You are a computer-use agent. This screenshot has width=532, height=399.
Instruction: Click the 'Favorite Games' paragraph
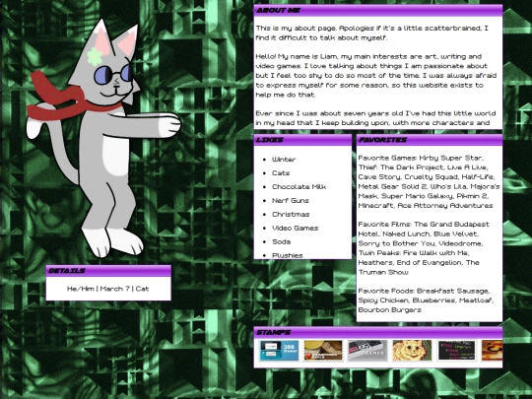(x=429, y=181)
